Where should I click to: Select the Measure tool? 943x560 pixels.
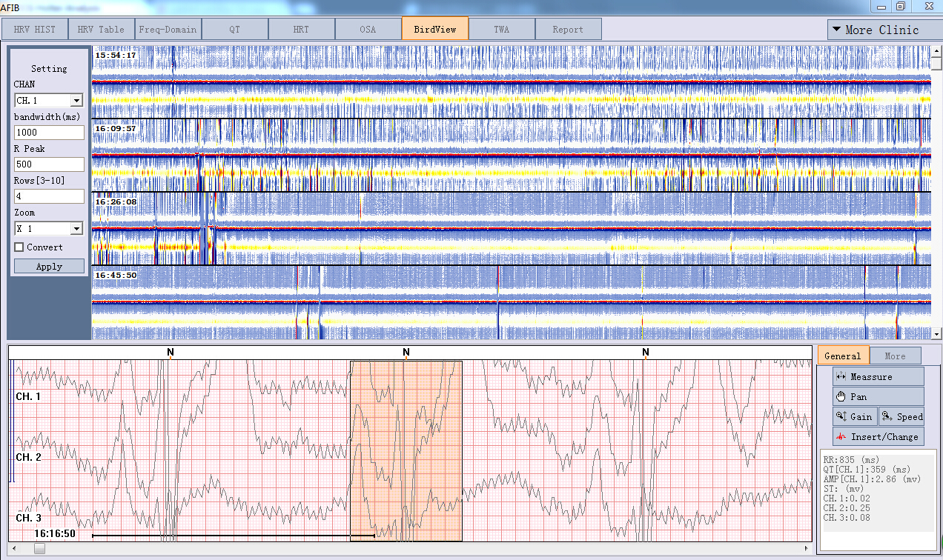tap(879, 376)
